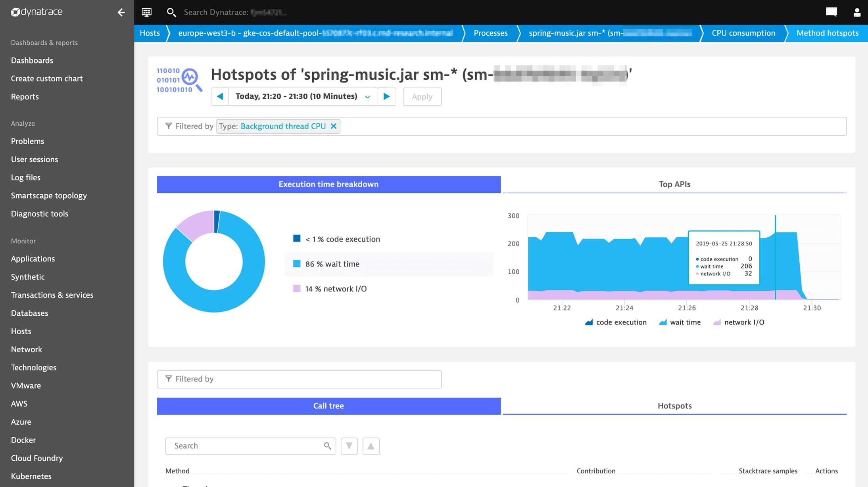Open the europe-west3-b host breadcrumb
868x487 pixels.
tap(315, 33)
